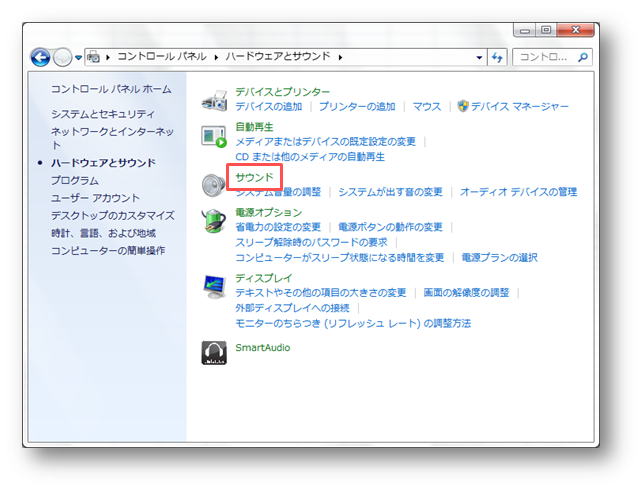Click デバイスの追加 link
Screen dimensions: 642x490
269,106
